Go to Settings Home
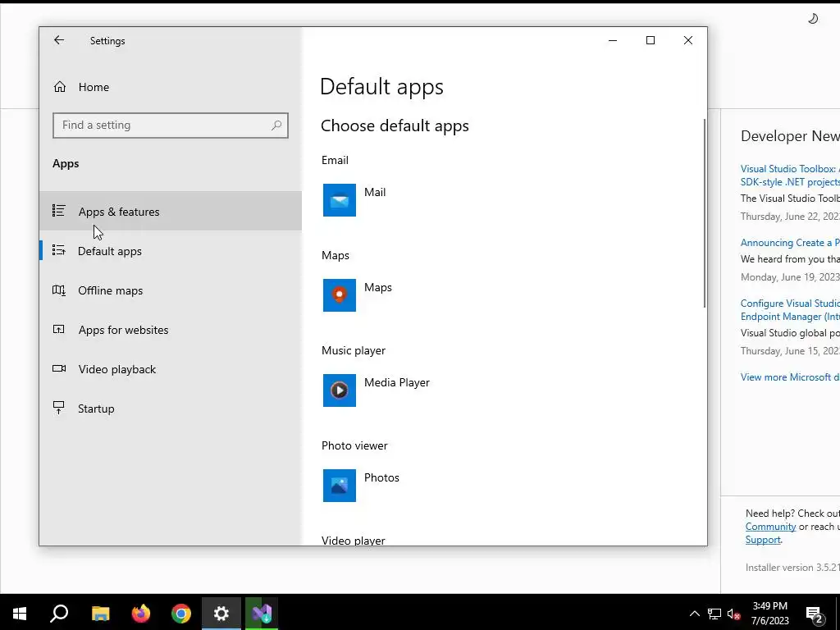 [171, 87]
